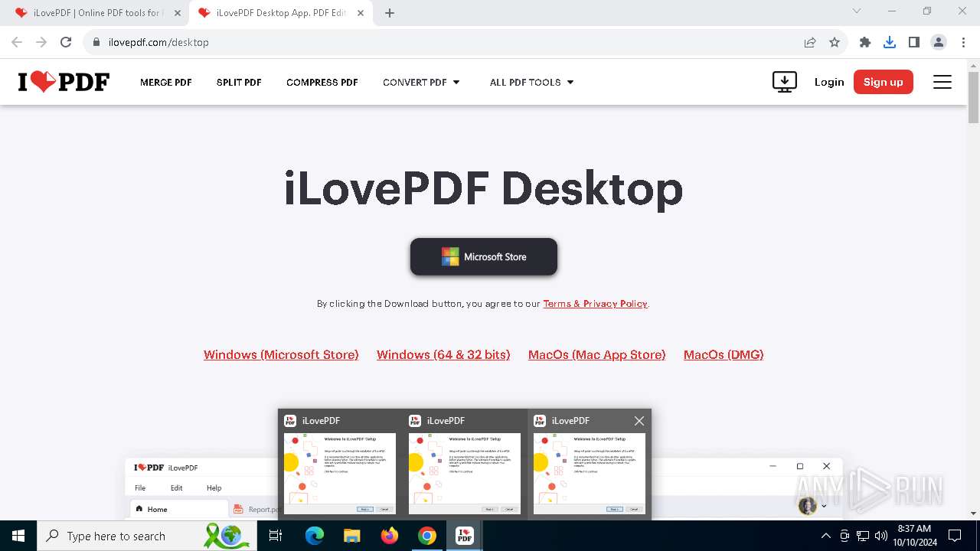
Task: Click the Microsoft Store download button
Action: (x=484, y=256)
